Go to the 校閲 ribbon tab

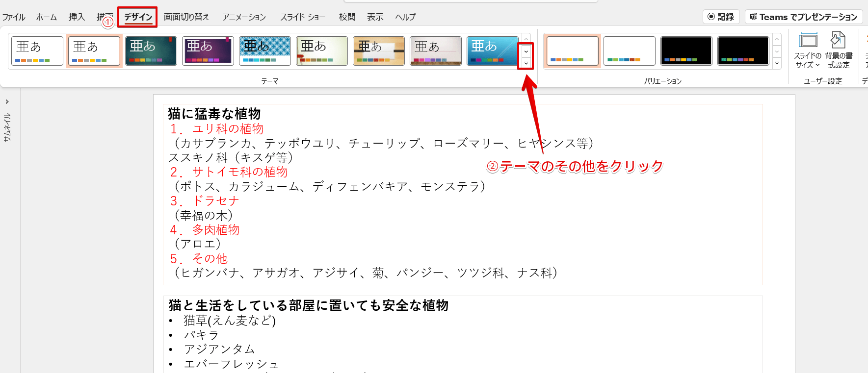click(x=347, y=17)
